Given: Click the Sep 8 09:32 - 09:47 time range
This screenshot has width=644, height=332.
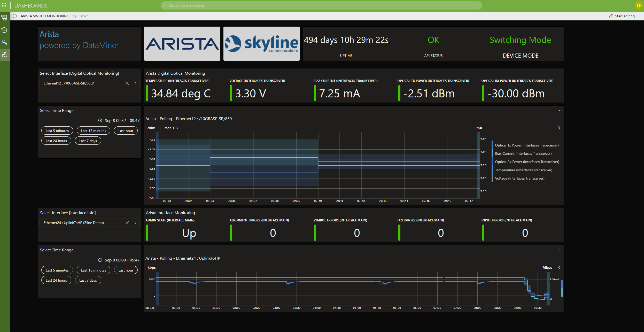Looking at the screenshot, I should [122, 120].
